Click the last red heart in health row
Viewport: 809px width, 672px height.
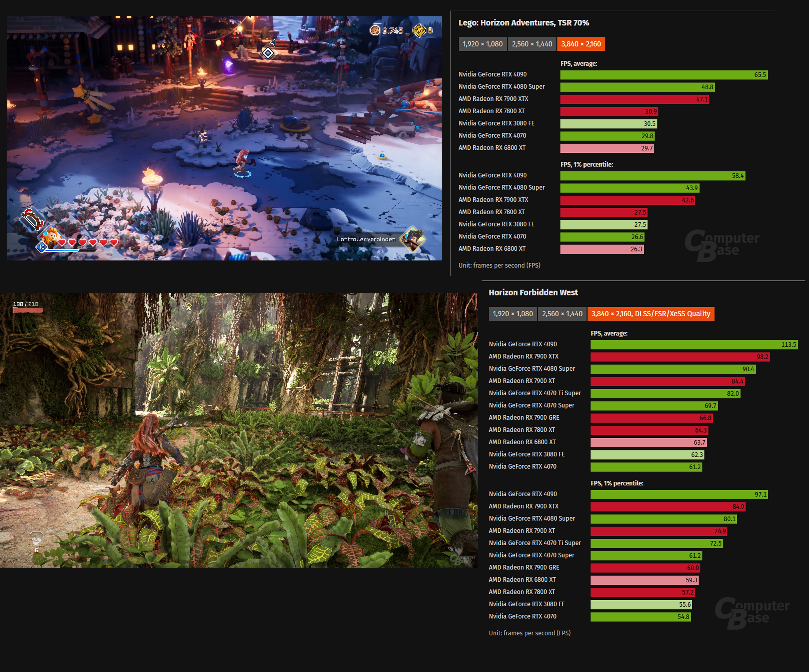(114, 242)
